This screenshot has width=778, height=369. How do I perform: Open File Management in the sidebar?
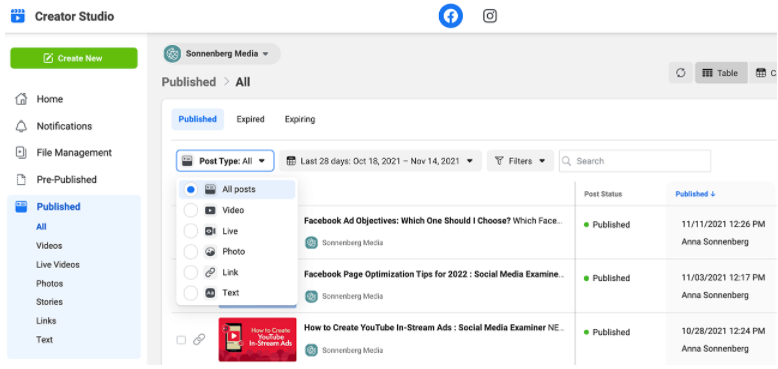74,152
